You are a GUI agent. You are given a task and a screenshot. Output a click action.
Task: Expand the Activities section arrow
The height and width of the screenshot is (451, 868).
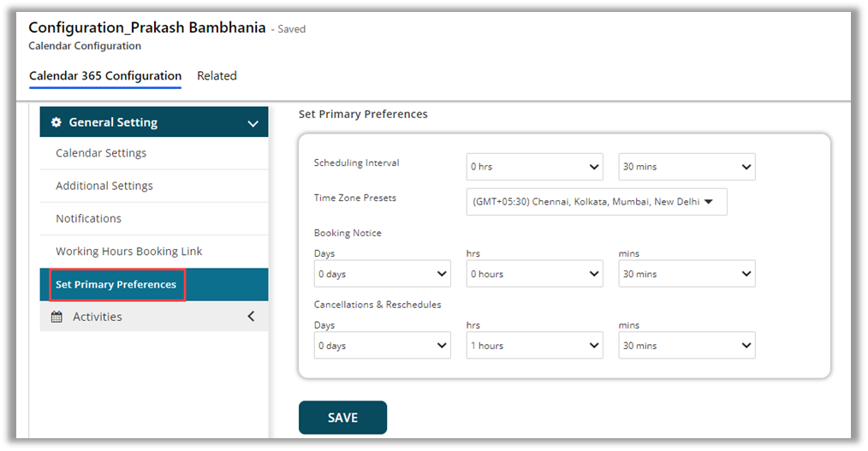251,317
